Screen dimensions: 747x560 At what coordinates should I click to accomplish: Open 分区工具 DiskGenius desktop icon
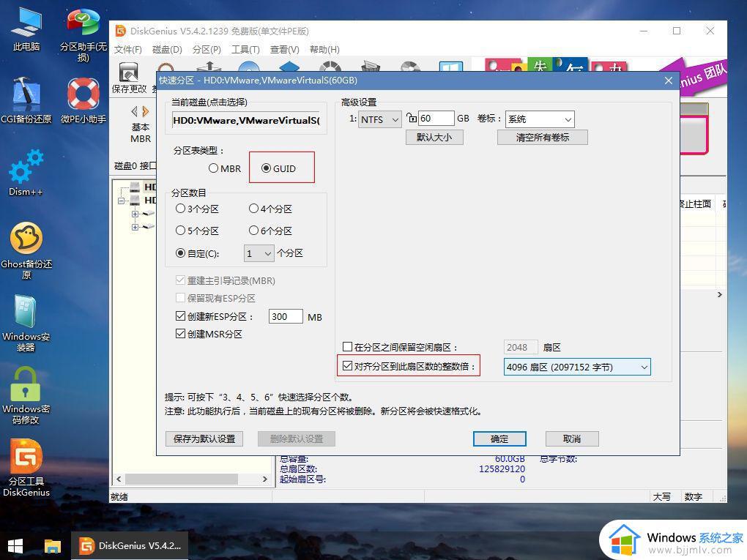point(26,468)
